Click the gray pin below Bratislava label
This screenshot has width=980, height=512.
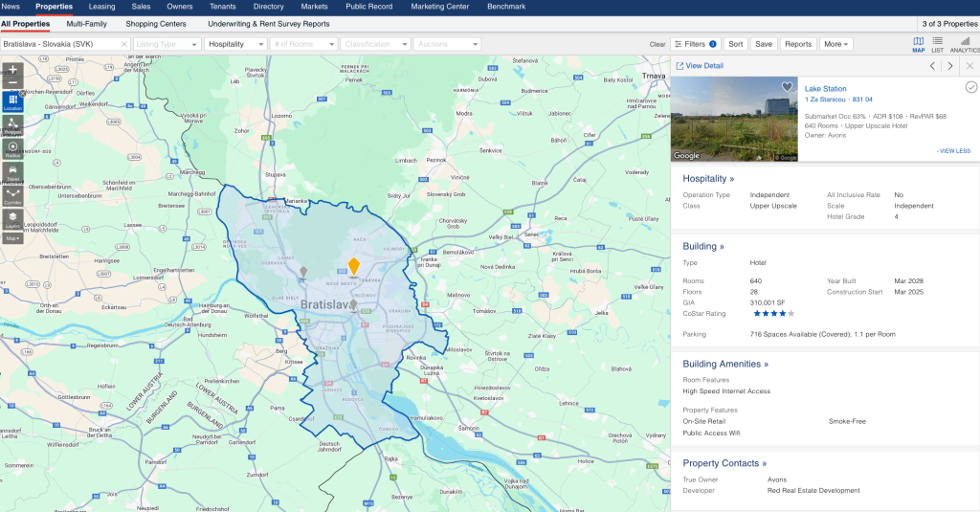(x=353, y=305)
